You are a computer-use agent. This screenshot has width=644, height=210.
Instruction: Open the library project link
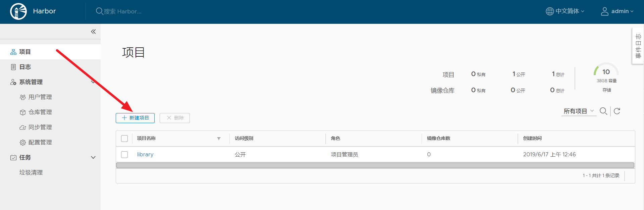coord(145,155)
